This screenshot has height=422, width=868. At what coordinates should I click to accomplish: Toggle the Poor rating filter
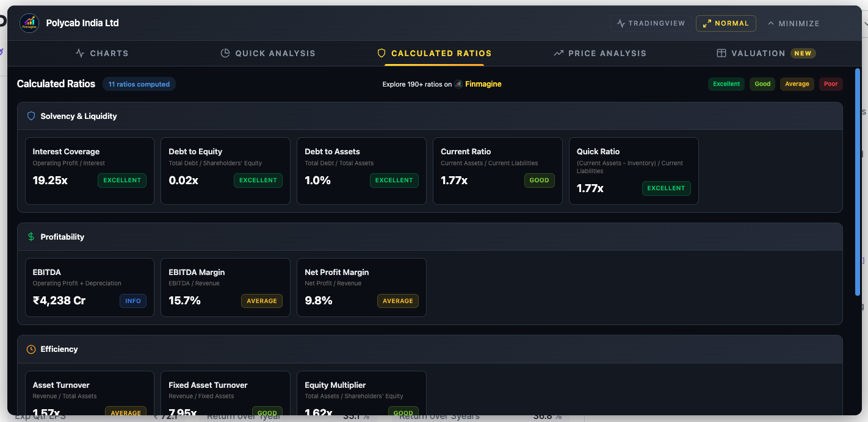point(831,84)
